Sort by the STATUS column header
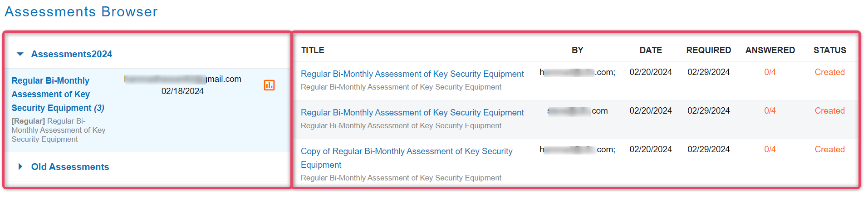The height and width of the screenshot is (215, 868). [x=829, y=50]
